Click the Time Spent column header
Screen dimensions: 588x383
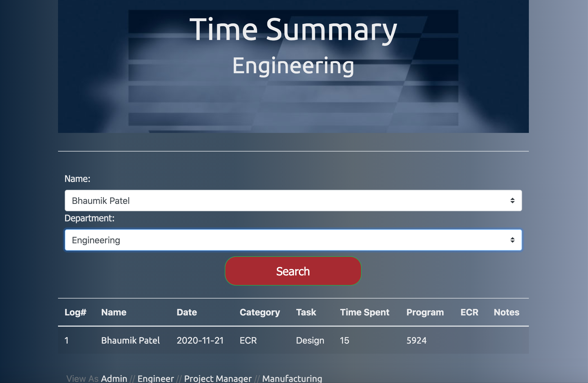365,312
